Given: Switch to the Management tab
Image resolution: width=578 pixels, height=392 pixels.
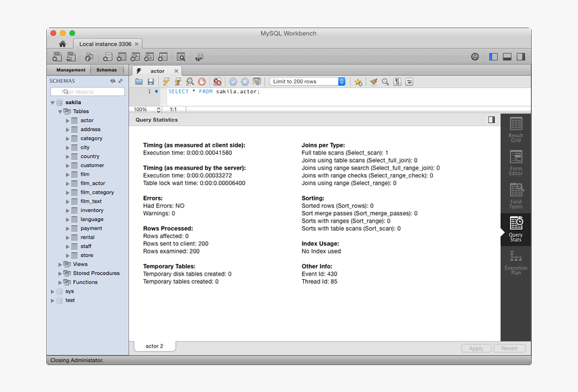Looking at the screenshot, I should [x=71, y=70].
